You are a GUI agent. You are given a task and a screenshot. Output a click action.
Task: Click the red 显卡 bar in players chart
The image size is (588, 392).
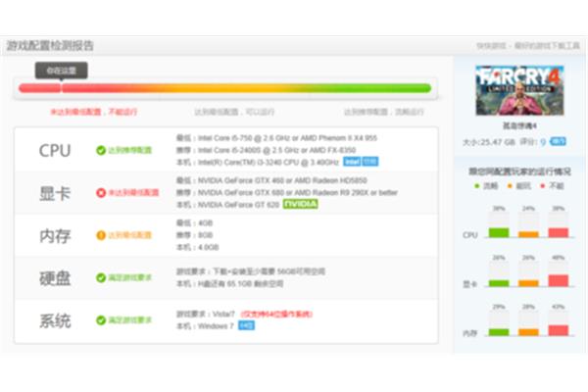558,280
